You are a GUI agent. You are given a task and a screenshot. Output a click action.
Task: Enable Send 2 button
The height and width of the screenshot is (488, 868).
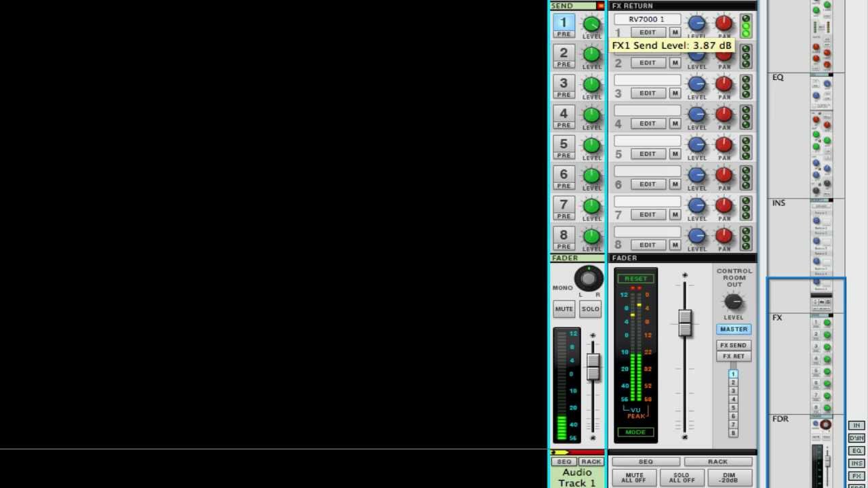click(564, 52)
